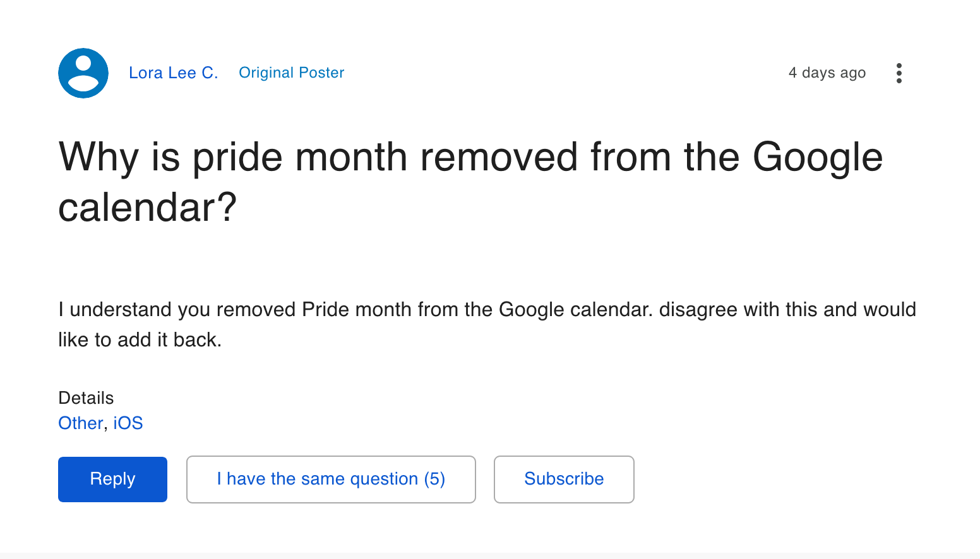This screenshot has width=980, height=559.
Task: Open the Other category link
Action: [x=81, y=423]
